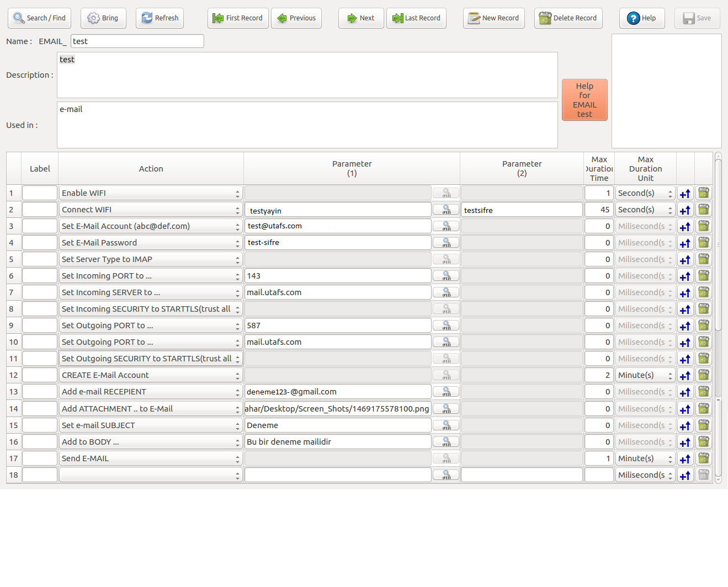Image resolution: width=728 pixels, height=587 pixels.
Task: Open parameter lookup for test-sifre row
Action: [x=446, y=243]
